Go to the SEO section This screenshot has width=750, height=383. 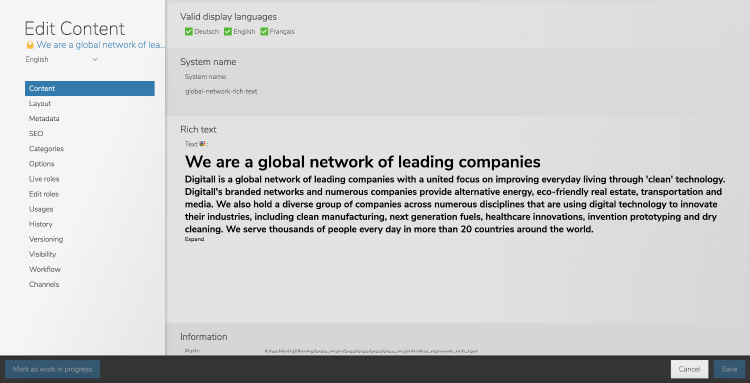point(36,134)
